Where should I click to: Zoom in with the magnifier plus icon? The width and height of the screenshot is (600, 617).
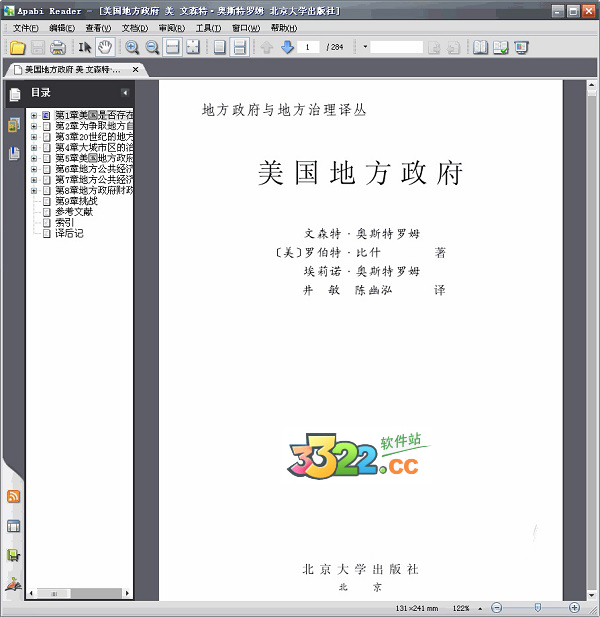(132, 47)
